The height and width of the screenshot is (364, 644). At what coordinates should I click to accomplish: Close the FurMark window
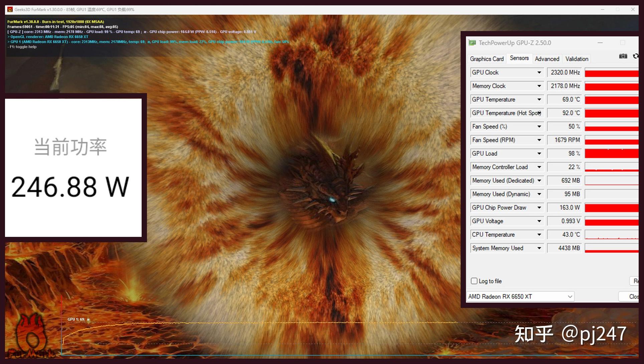[x=633, y=9]
